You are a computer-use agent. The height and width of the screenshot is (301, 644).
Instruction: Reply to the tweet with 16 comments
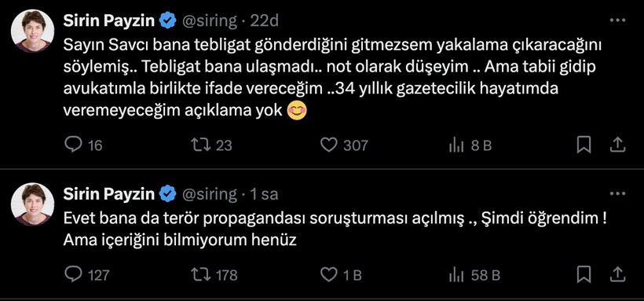(74, 145)
